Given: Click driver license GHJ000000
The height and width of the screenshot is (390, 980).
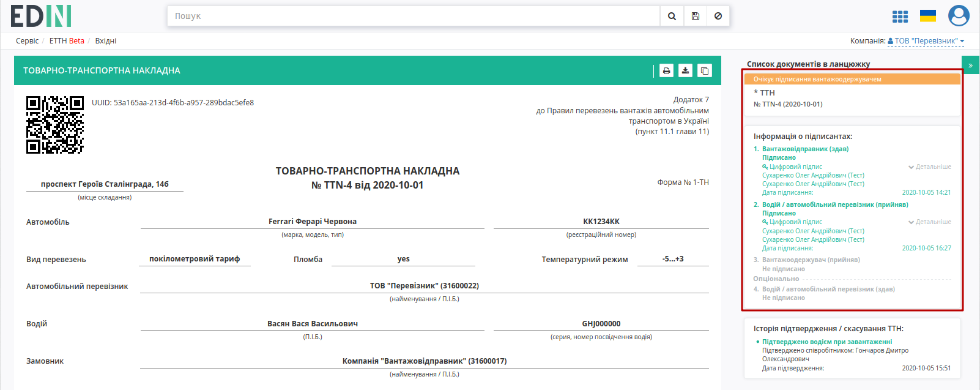Looking at the screenshot, I should click(601, 323).
